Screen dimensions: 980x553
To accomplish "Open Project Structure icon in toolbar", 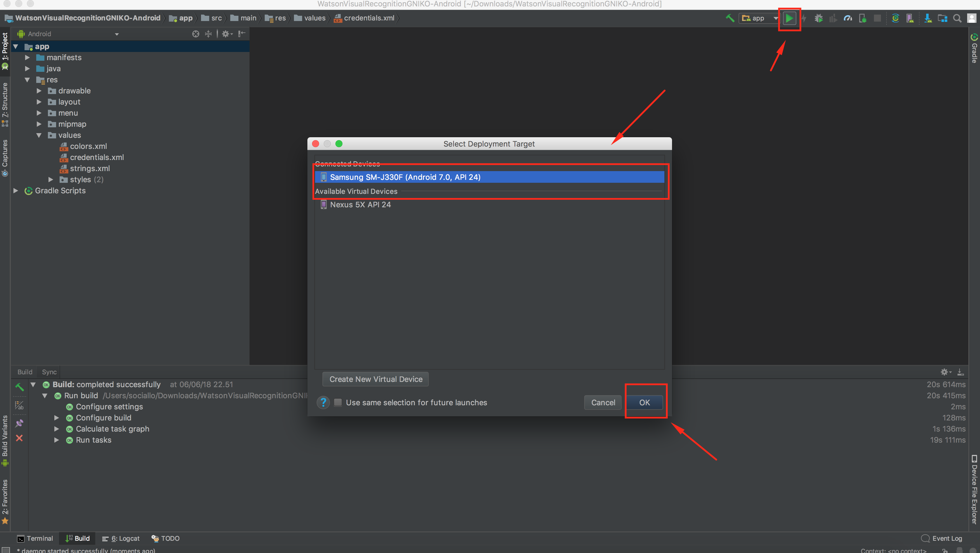I will point(942,18).
